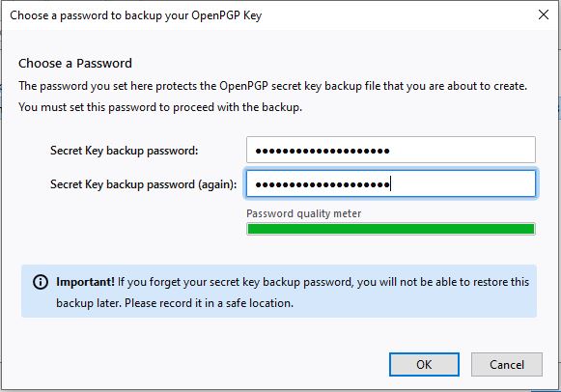This screenshot has width=561, height=392.
Task: Confirm the password with the OK button
Action: (424, 364)
